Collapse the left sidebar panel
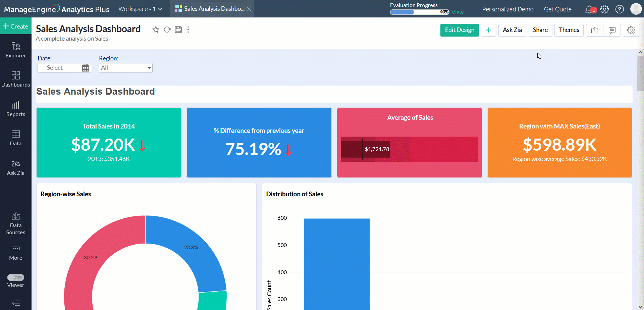The width and height of the screenshot is (644, 310). pos(16,303)
